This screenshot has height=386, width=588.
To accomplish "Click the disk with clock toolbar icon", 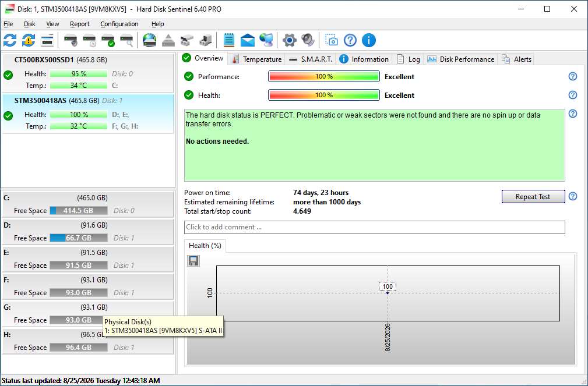I will pos(89,40).
